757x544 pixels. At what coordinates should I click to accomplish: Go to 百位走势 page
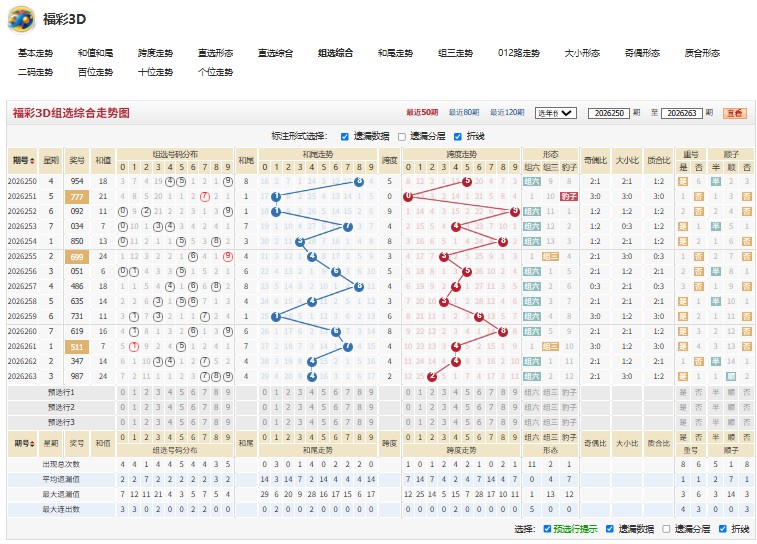click(95, 72)
